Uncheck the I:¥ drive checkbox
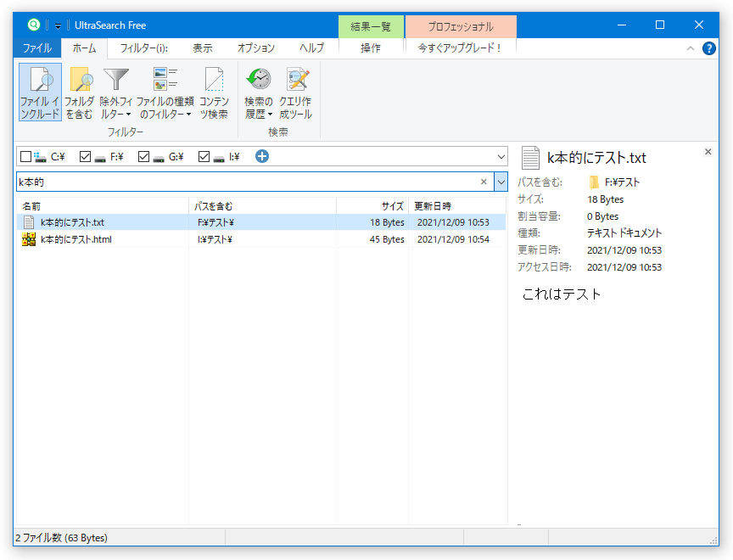Image resolution: width=733 pixels, height=560 pixels. [x=204, y=157]
